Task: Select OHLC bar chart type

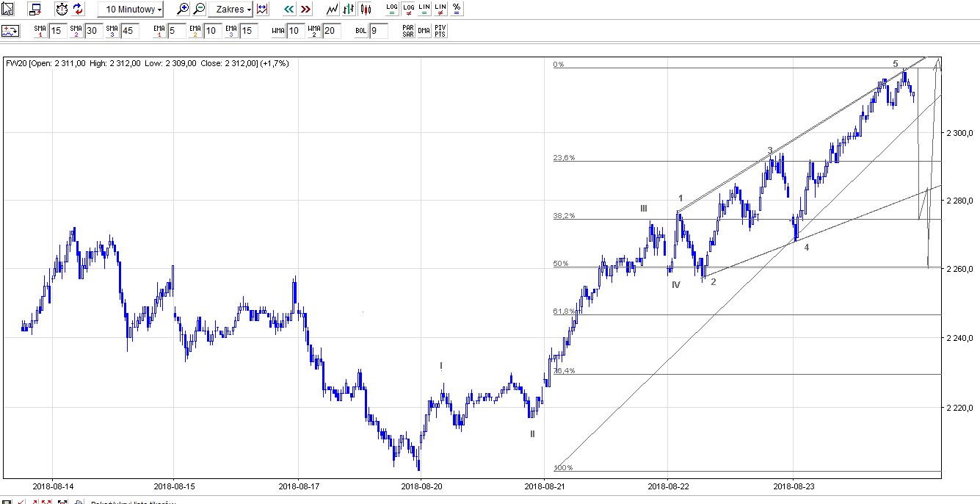Action: tap(349, 10)
